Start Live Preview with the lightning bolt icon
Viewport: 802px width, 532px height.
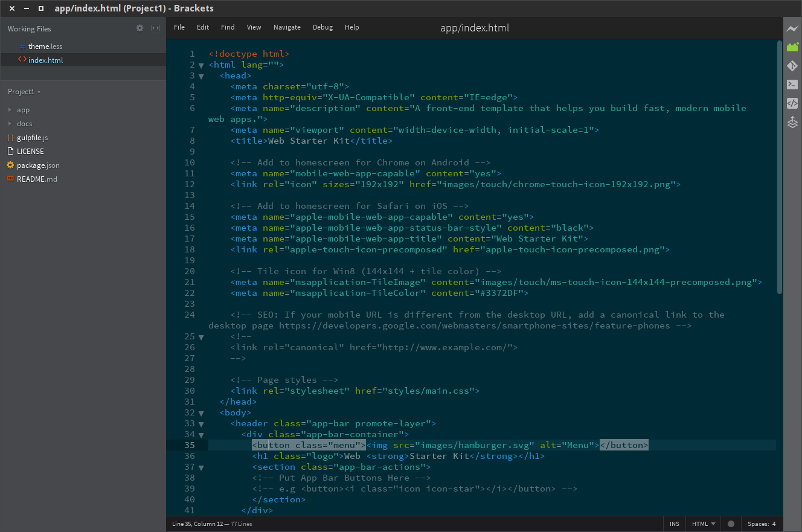click(x=792, y=28)
